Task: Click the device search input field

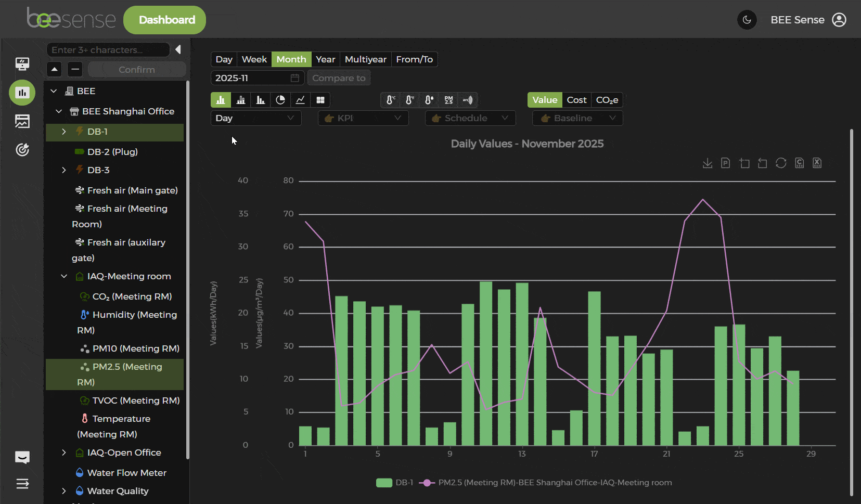Action: [108, 50]
